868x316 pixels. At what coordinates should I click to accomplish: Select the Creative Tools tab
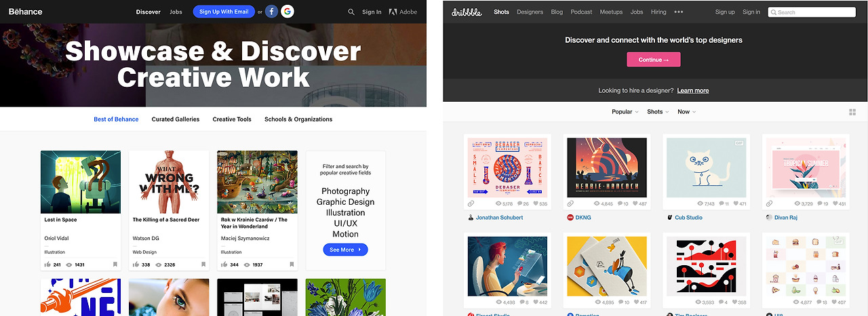tap(232, 119)
